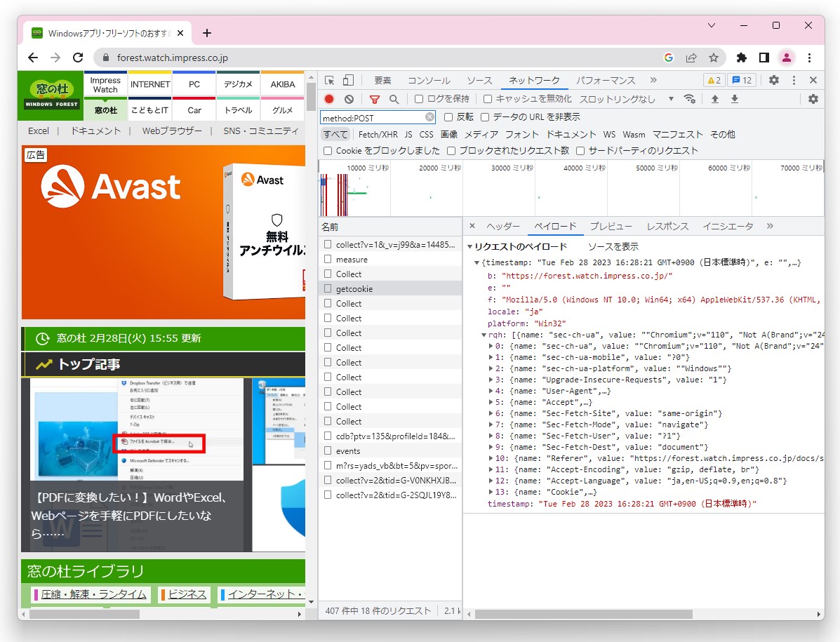Click the browser back arrow

pos(33,58)
